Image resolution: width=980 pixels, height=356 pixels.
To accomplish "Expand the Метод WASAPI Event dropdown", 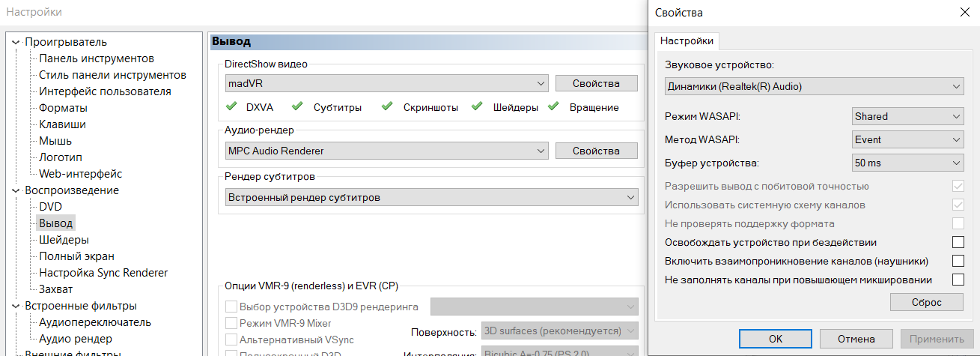I will point(907,139).
